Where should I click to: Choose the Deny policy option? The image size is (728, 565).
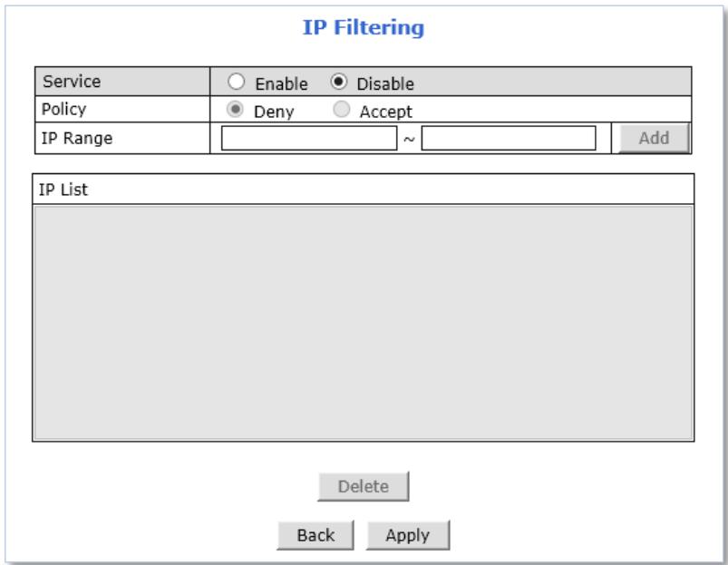pyautogui.click(x=235, y=109)
